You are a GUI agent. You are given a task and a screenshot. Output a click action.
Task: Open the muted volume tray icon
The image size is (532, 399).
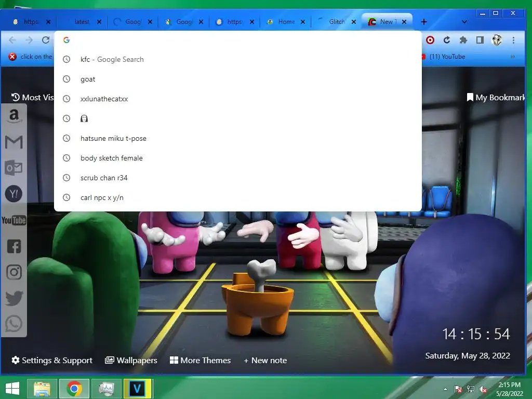(483, 389)
